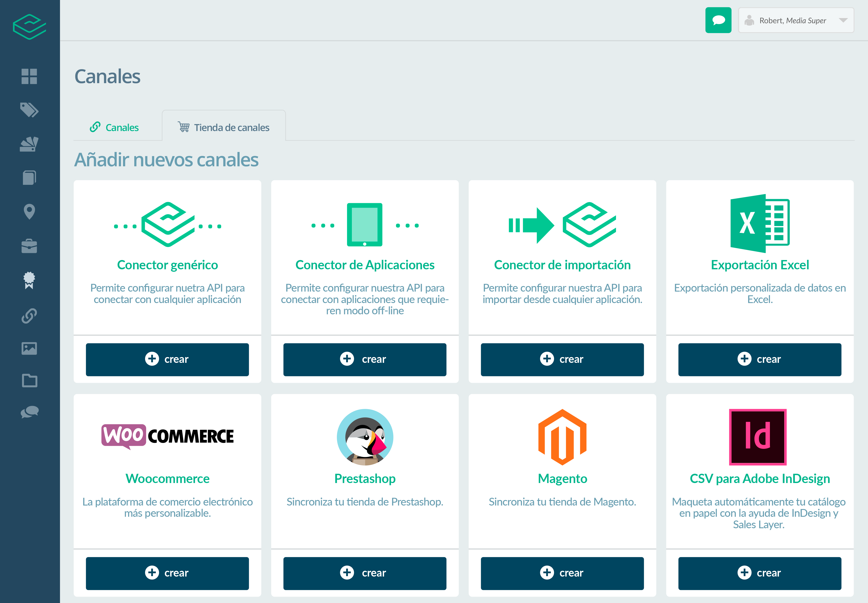The width and height of the screenshot is (868, 603).
Task: Click the Magento title link
Action: [562, 479]
